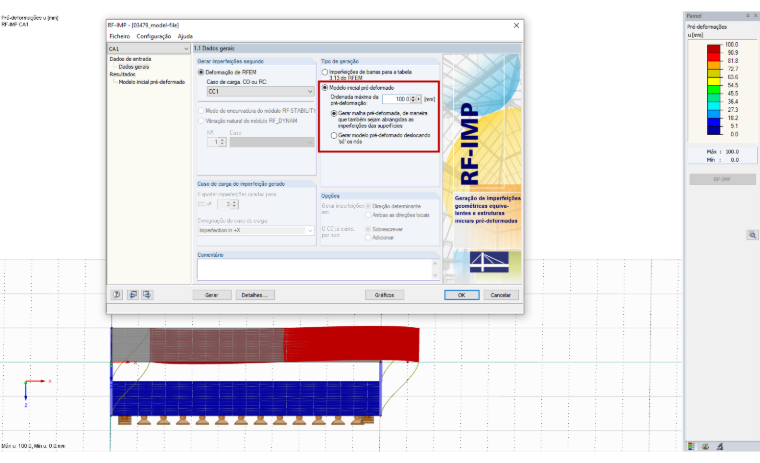Click the 1.1 Dados gerais header text
Screen dimensions: 760x463
click(214, 48)
